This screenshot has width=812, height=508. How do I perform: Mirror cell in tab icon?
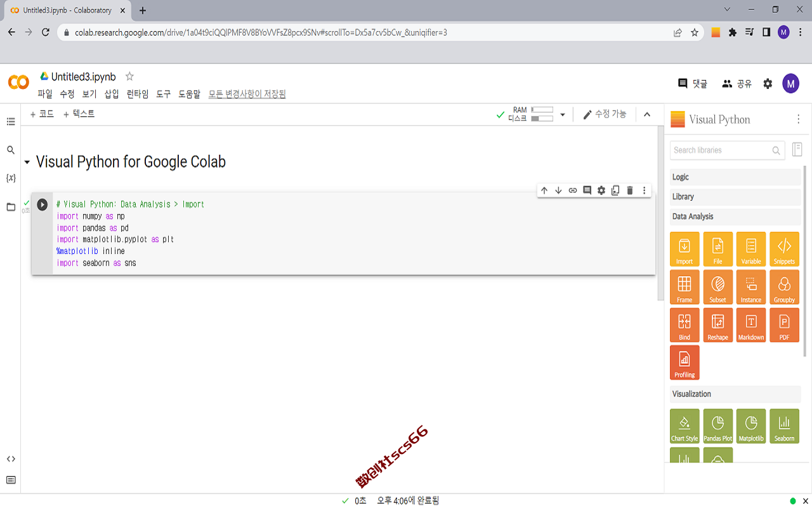click(615, 190)
